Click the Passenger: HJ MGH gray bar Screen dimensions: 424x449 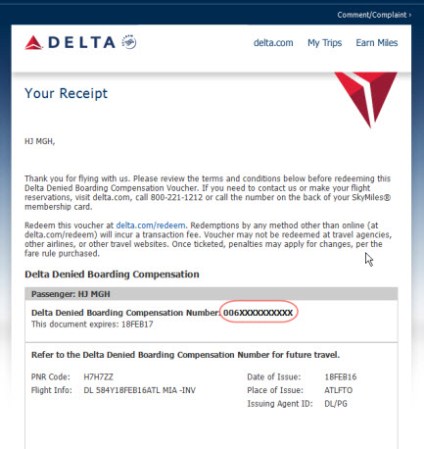pyautogui.click(x=211, y=294)
